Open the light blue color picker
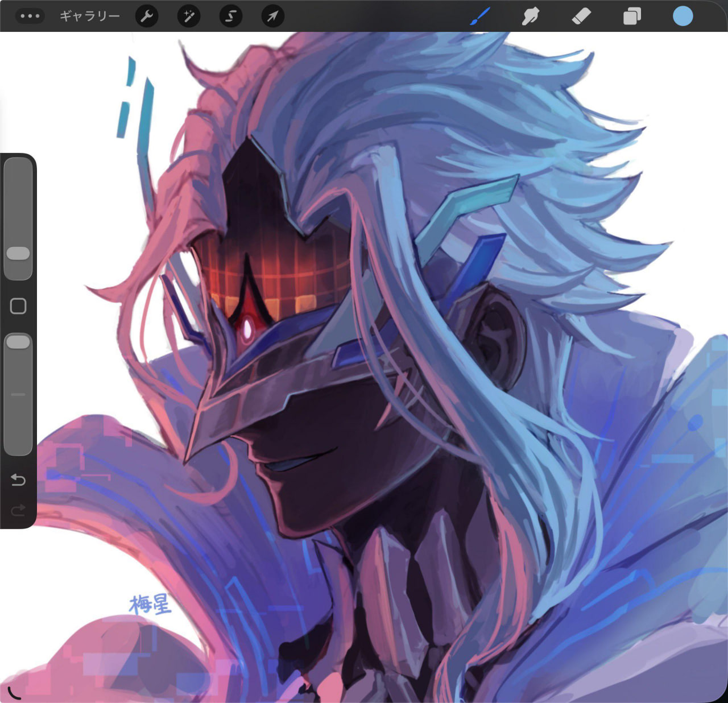Viewport: 728px width, 703px height. (x=682, y=16)
